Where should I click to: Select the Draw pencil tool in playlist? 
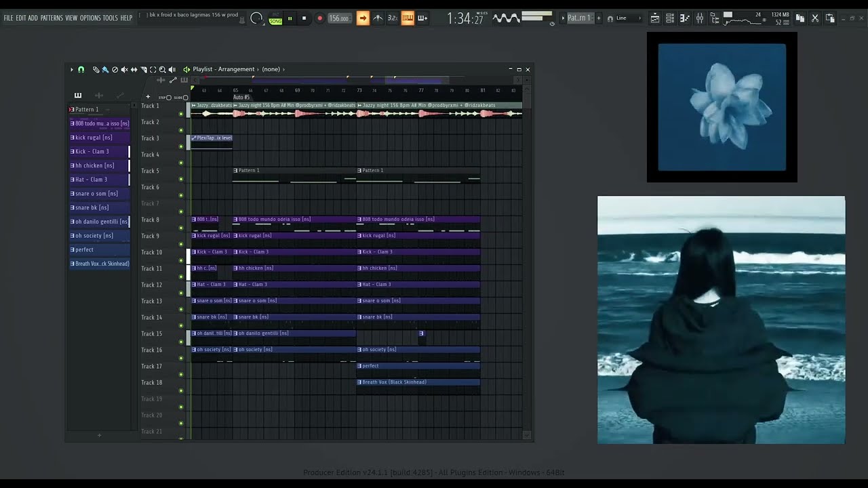96,69
